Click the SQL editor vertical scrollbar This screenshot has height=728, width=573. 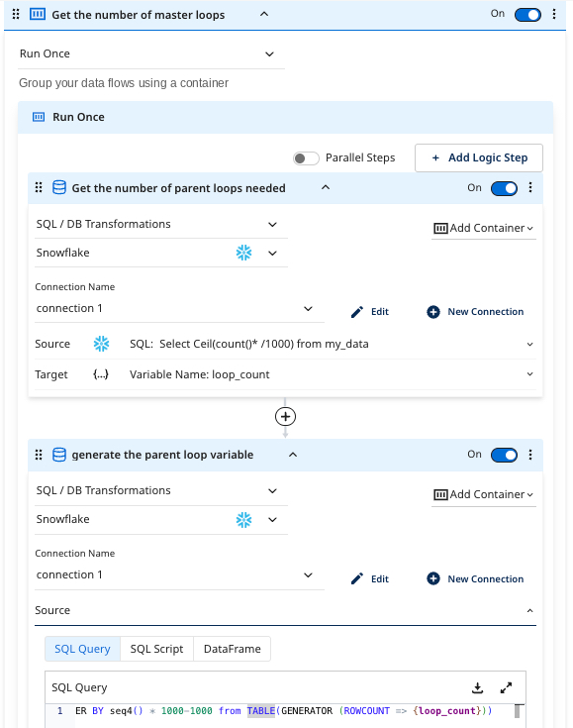[x=517, y=712]
